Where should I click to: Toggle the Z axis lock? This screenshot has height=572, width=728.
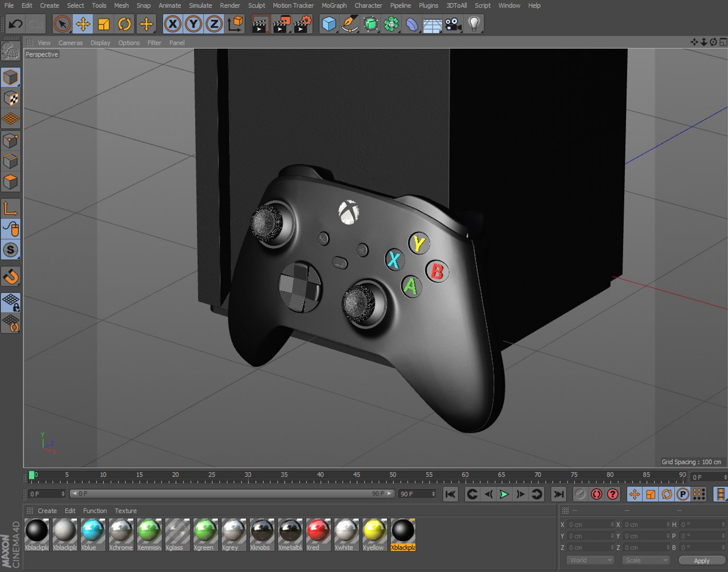point(214,24)
